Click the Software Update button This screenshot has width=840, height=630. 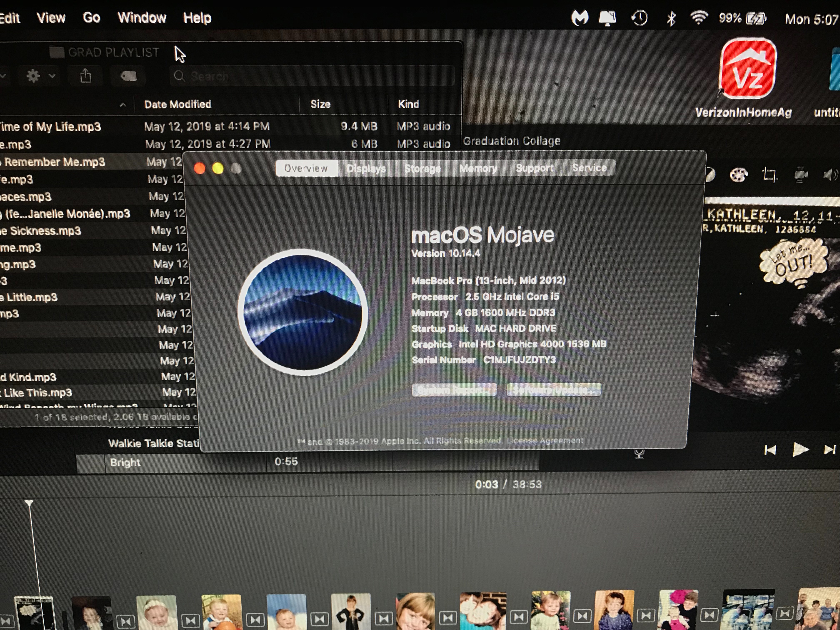click(x=553, y=390)
